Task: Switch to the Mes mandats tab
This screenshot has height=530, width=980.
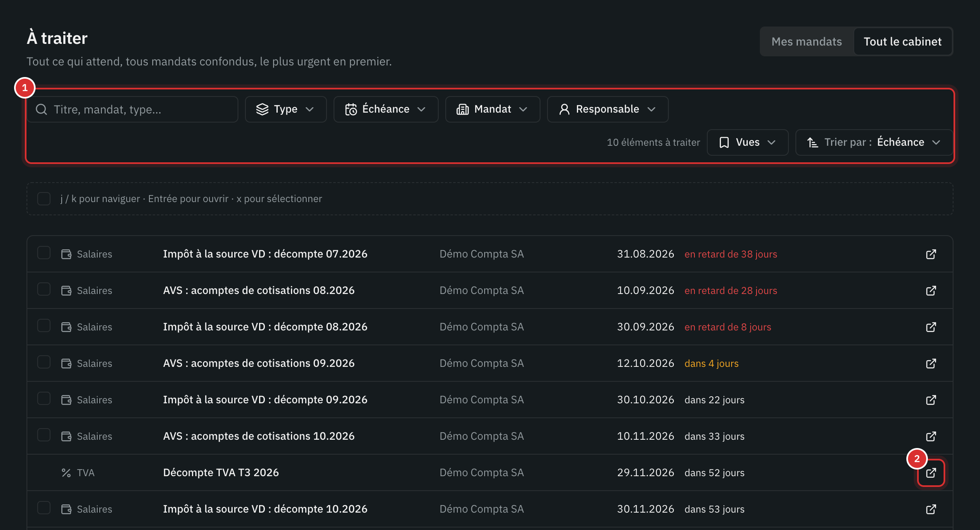Action: pyautogui.click(x=807, y=41)
